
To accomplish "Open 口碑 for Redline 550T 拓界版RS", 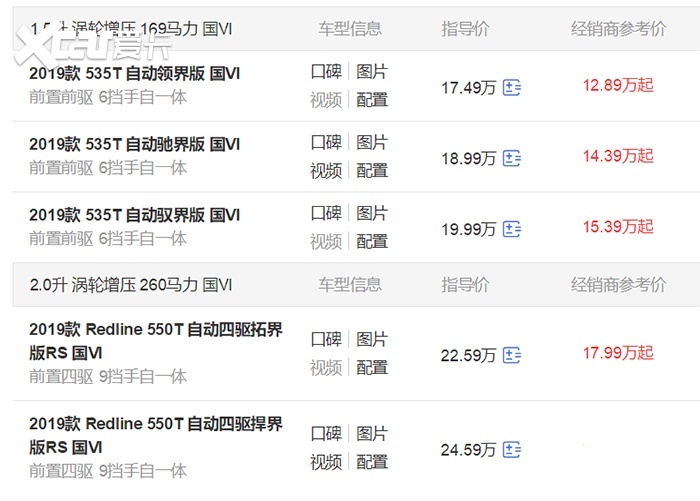I will click(x=326, y=339).
